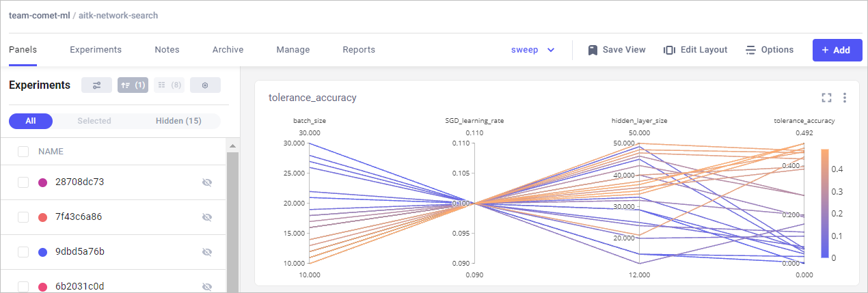Click the Experiments sidebar heading
This screenshot has width=868, height=293.
[40, 85]
